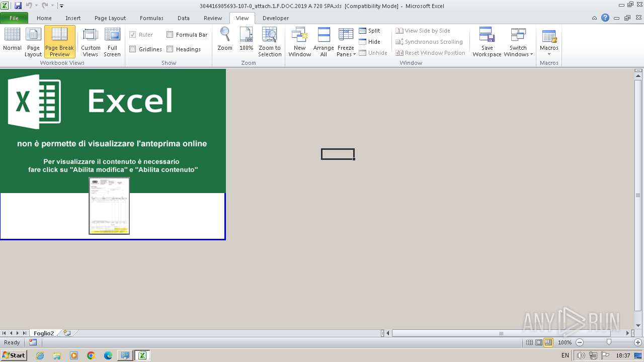Open the Formulas tab

coord(151,18)
